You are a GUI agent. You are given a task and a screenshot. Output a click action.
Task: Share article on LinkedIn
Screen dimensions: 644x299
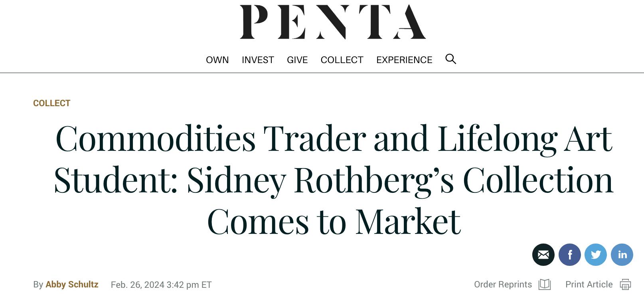point(622,255)
